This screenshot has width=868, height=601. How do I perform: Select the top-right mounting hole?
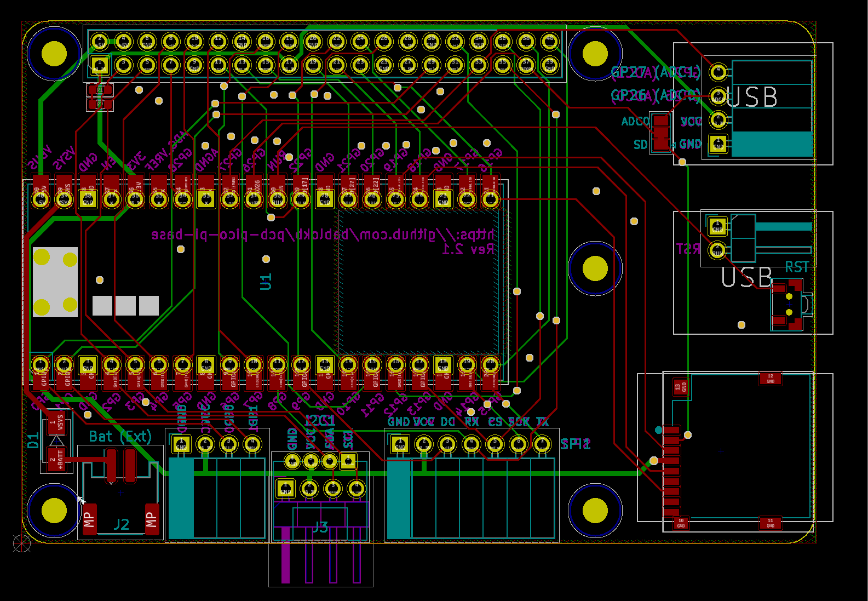coord(595,54)
